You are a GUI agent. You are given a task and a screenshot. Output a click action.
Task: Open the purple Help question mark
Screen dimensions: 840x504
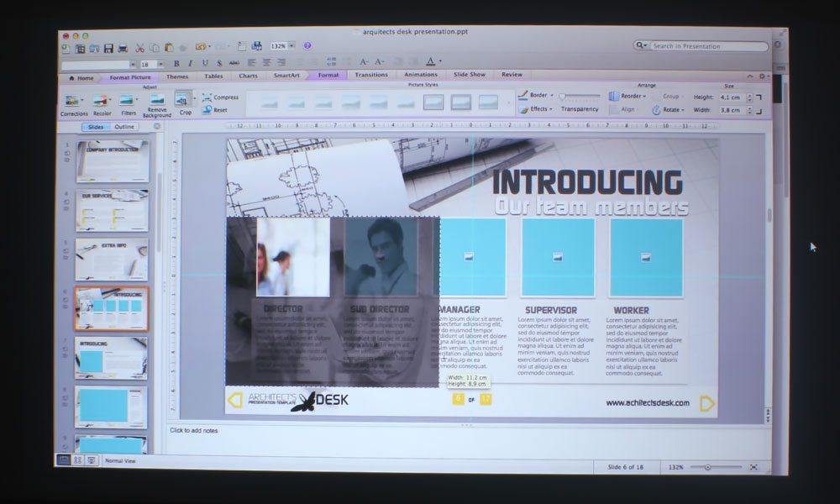tap(307, 46)
